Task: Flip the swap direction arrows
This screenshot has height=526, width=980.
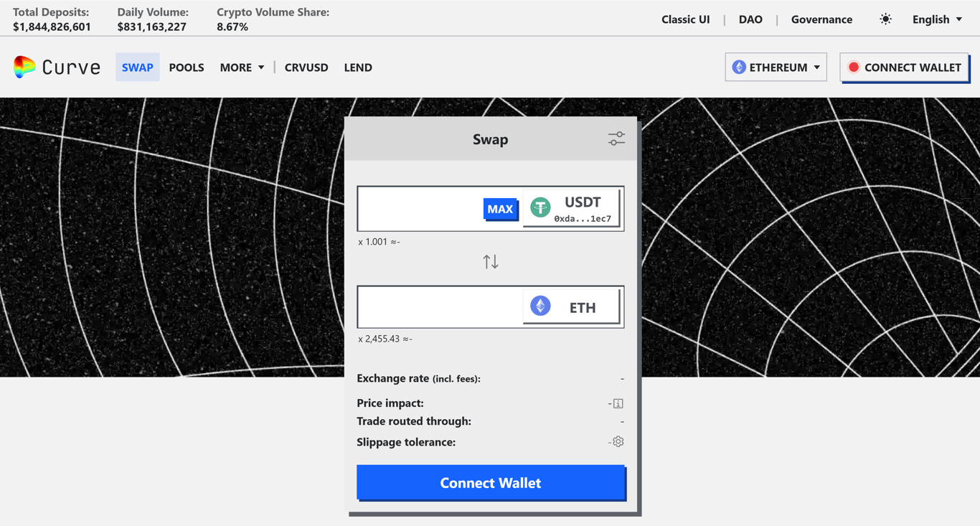Action: click(x=491, y=262)
